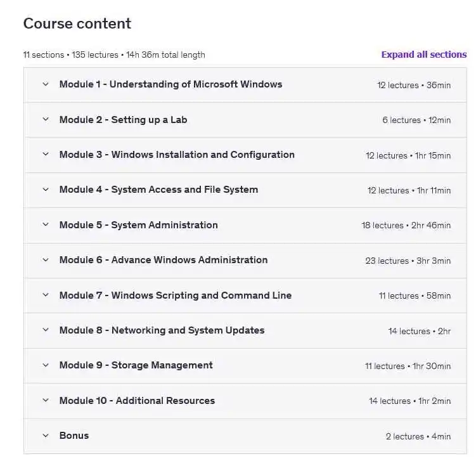Image resolution: width=476 pixels, height=461 pixels.
Task: Click the Expand all sections link
Action: 423,55
